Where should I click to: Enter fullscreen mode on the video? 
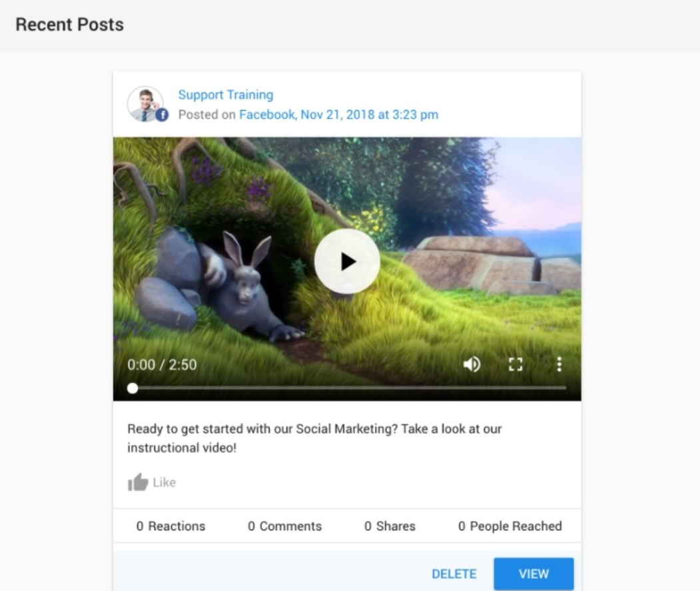516,364
